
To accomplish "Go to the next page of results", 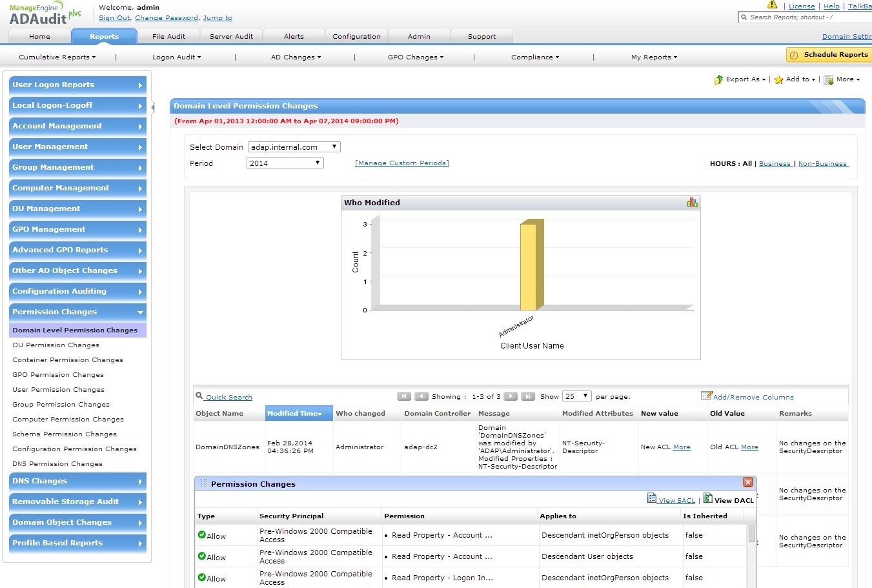I will pyautogui.click(x=510, y=396).
